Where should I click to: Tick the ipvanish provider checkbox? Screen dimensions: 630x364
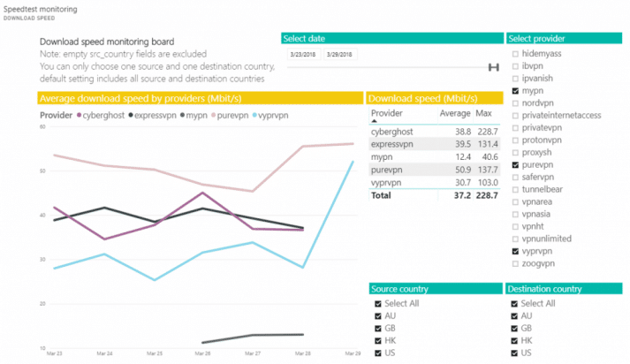point(515,79)
